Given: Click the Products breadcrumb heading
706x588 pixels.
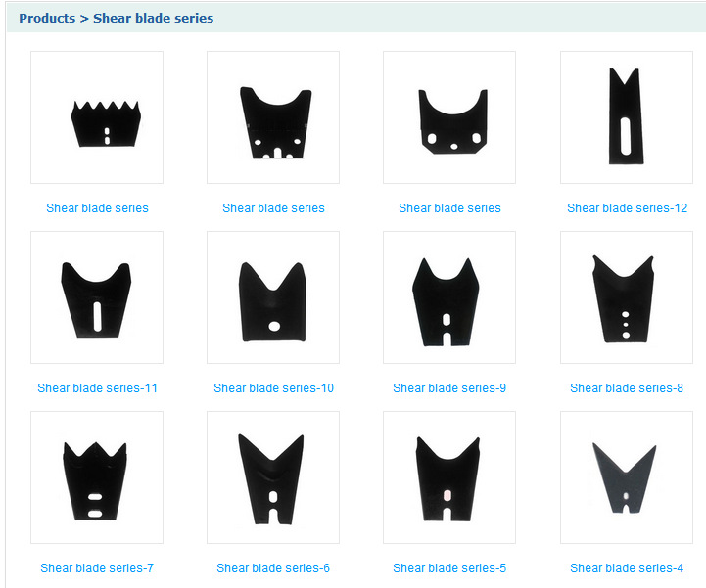Looking at the screenshot, I should [x=47, y=18].
